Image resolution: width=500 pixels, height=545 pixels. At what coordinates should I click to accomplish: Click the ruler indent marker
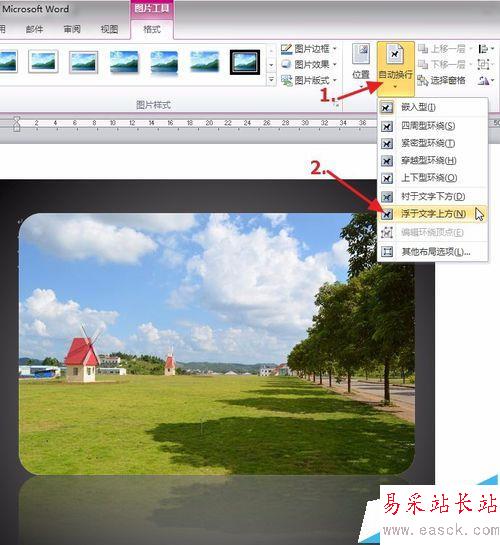(x=16, y=124)
